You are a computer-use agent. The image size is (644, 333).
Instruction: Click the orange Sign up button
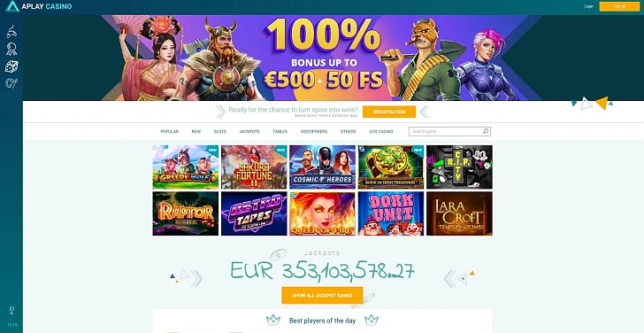pyautogui.click(x=619, y=6)
